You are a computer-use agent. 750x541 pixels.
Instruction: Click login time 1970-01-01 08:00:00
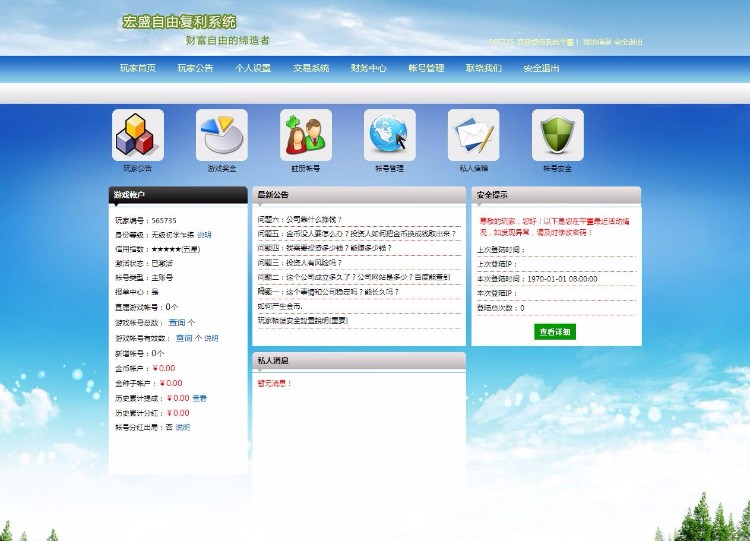tap(562, 279)
